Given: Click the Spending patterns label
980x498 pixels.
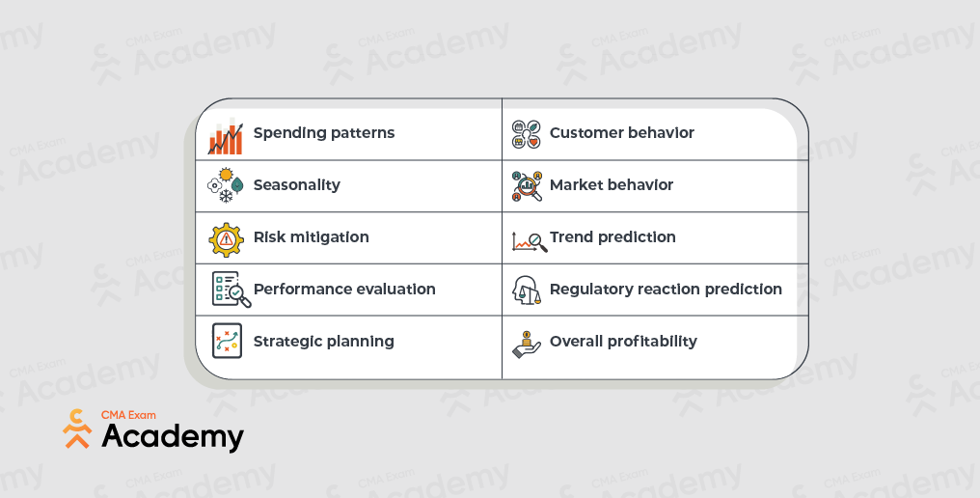Looking at the screenshot, I should pyautogui.click(x=324, y=133).
